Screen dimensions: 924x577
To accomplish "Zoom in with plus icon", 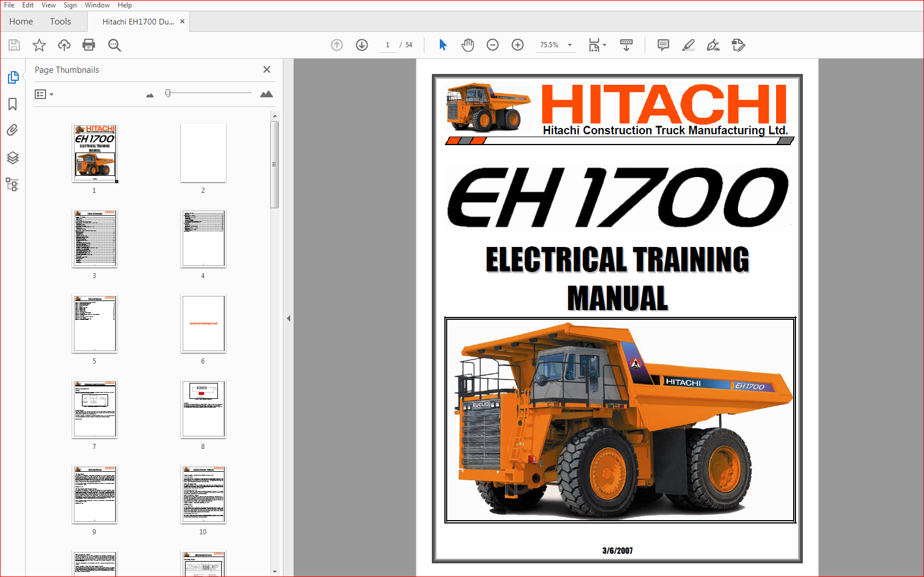I will [518, 45].
